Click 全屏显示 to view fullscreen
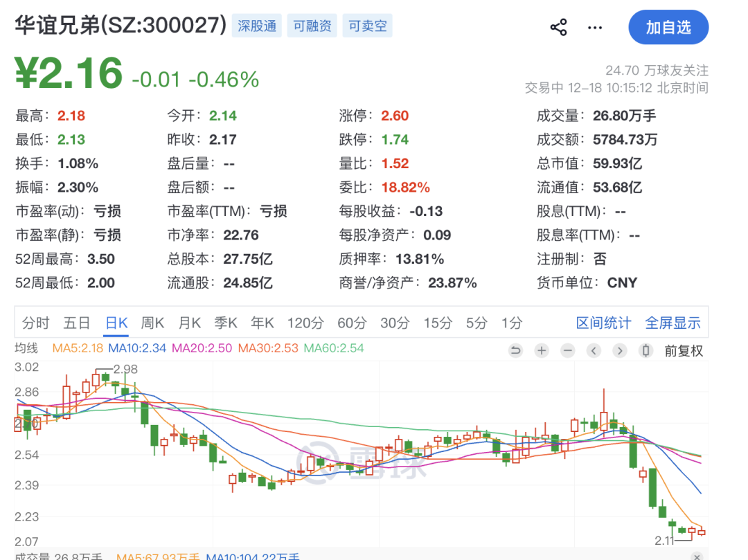The width and height of the screenshot is (748, 560). (673, 323)
